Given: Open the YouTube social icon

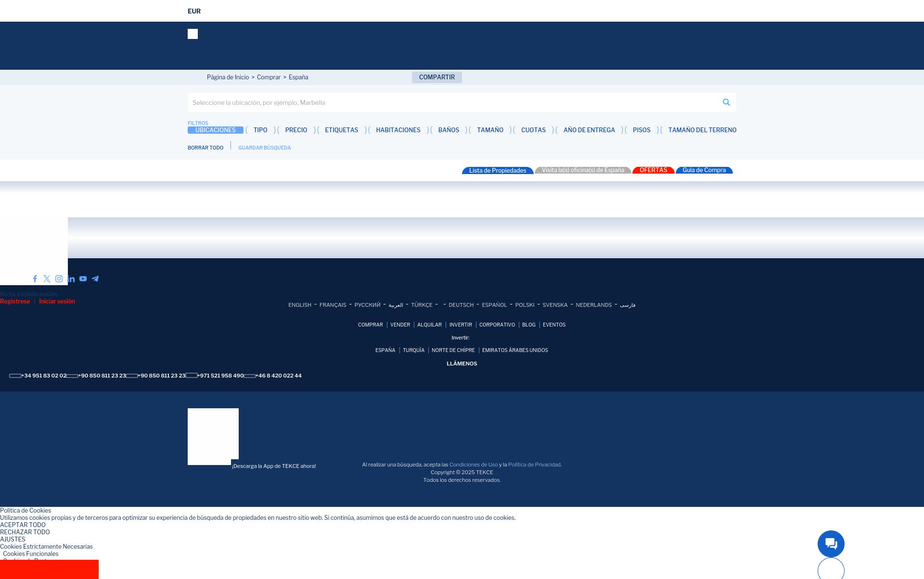Looking at the screenshot, I should 83,279.
